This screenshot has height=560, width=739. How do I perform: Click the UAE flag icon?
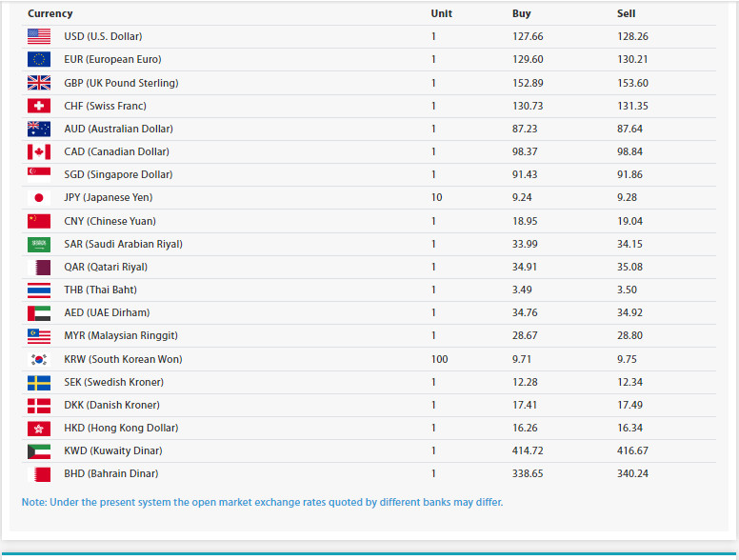39,313
